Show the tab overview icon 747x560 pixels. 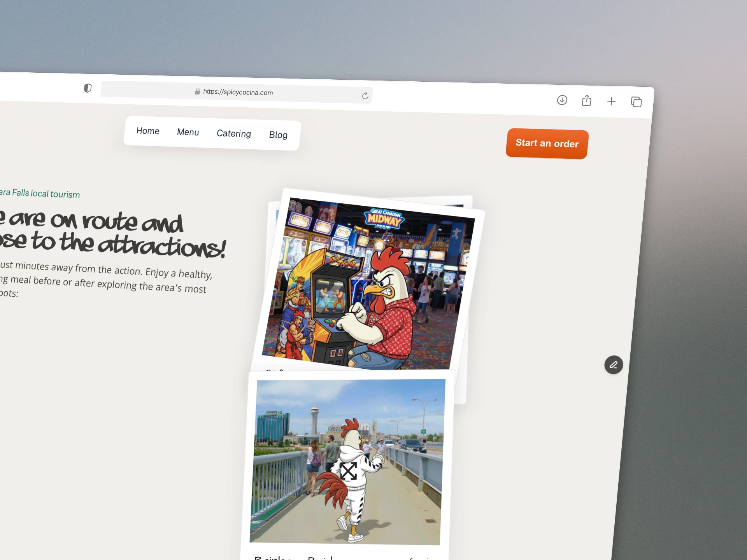pos(636,102)
